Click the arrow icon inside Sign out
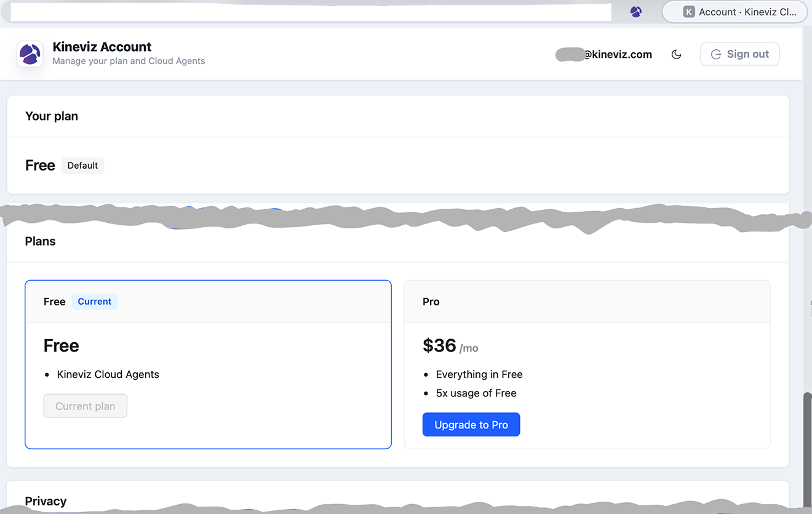This screenshot has height=514, width=812. coord(716,54)
